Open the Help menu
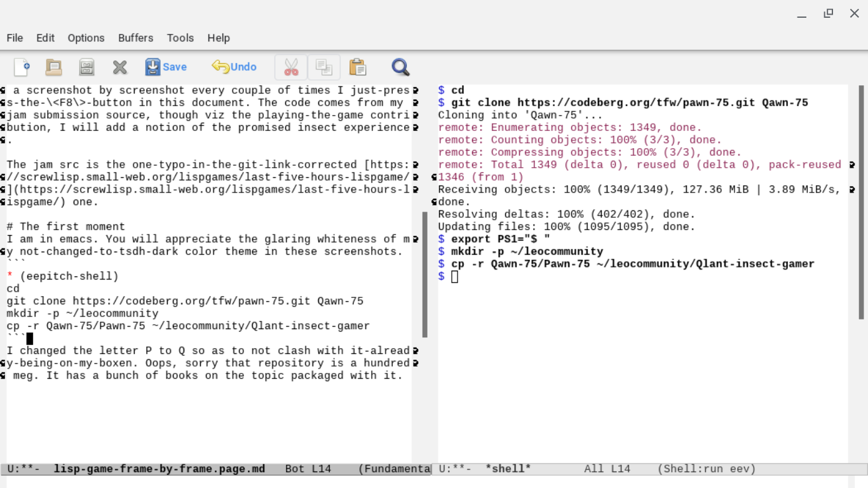 coord(218,38)
